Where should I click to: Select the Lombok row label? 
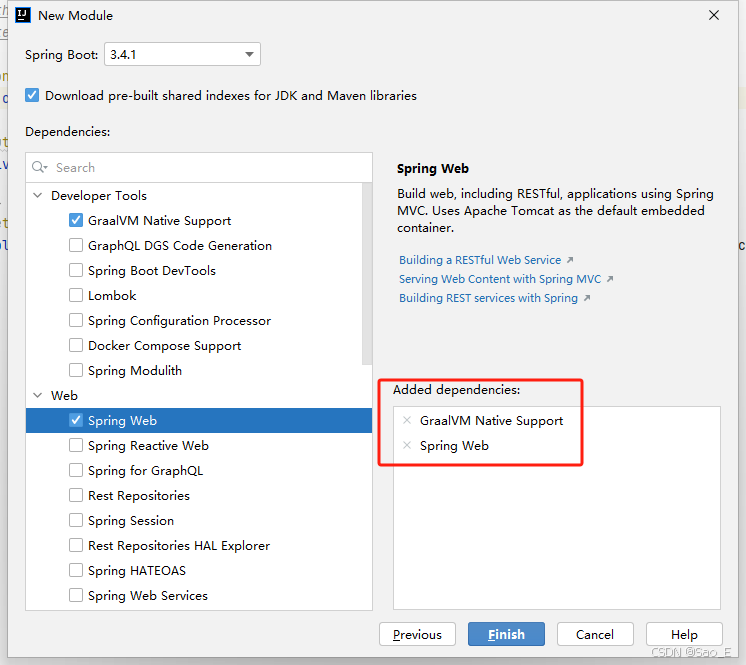112,295
